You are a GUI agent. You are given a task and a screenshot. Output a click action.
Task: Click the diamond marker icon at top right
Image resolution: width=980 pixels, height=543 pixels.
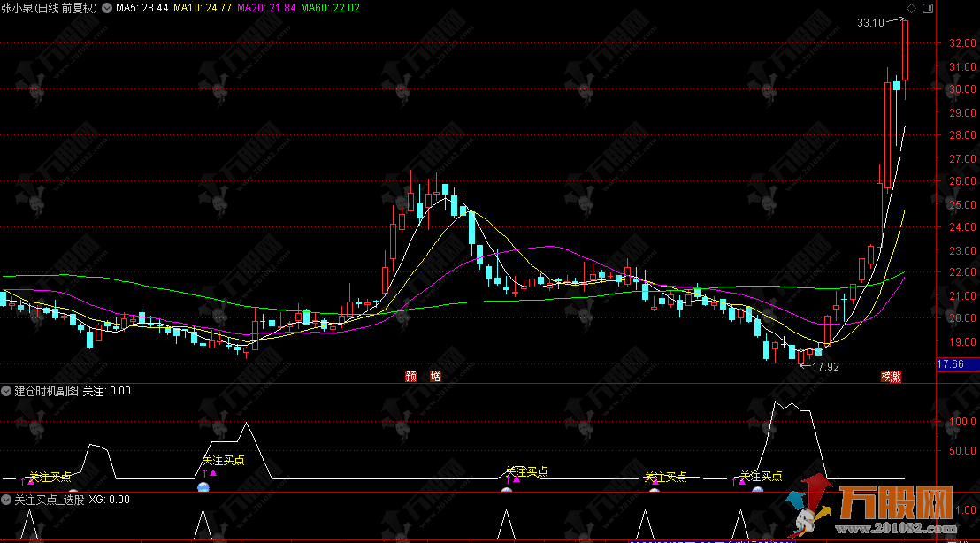(911, 8)
